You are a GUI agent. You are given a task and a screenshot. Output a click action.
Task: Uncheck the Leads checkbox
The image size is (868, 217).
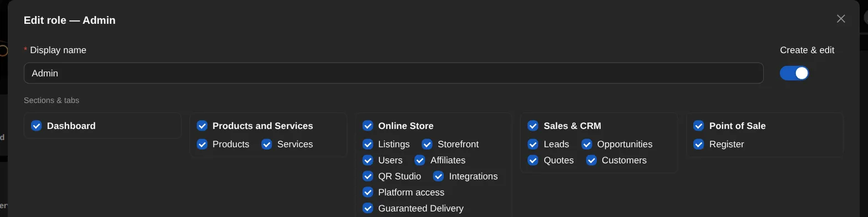point(533,144)
